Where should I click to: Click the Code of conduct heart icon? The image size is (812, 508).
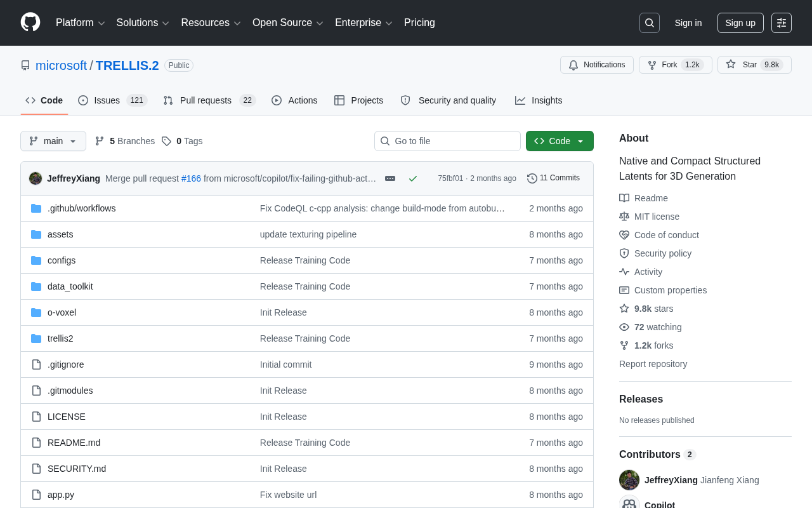[624, 235]
